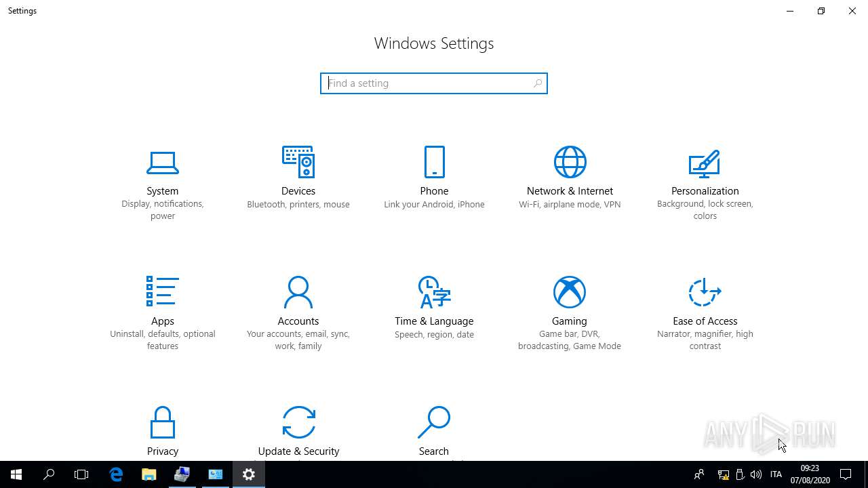Click the Devices label text
868x488 pixels.
coord(298,191)
